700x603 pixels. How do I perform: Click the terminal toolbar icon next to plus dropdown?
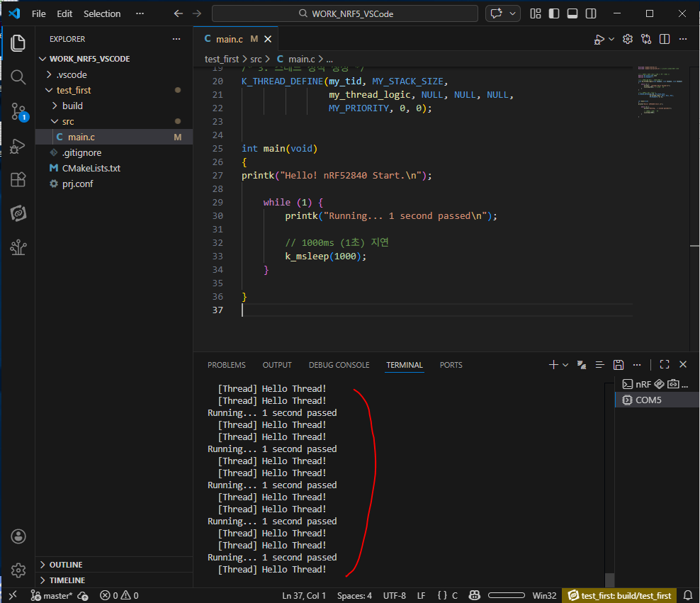(581, 365)
